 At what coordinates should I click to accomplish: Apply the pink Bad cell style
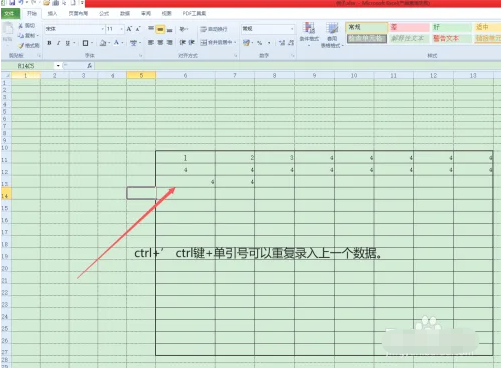click(409, 27)
